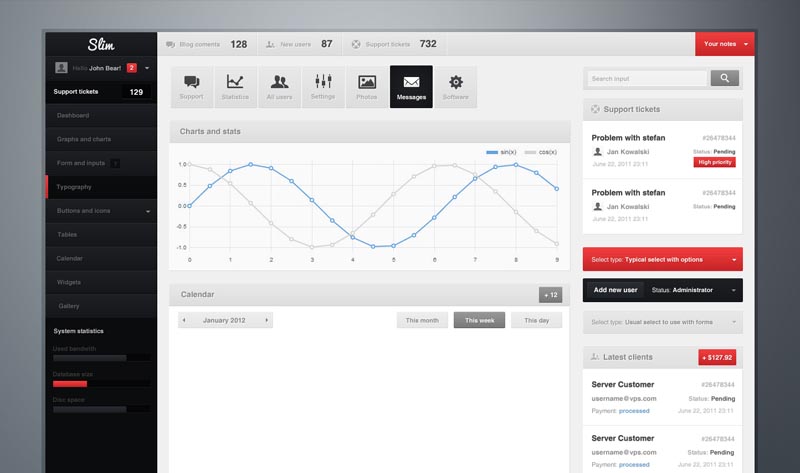800x473 pixels.
Task: Open the Settings sliders icon
Action: [323, 86]
